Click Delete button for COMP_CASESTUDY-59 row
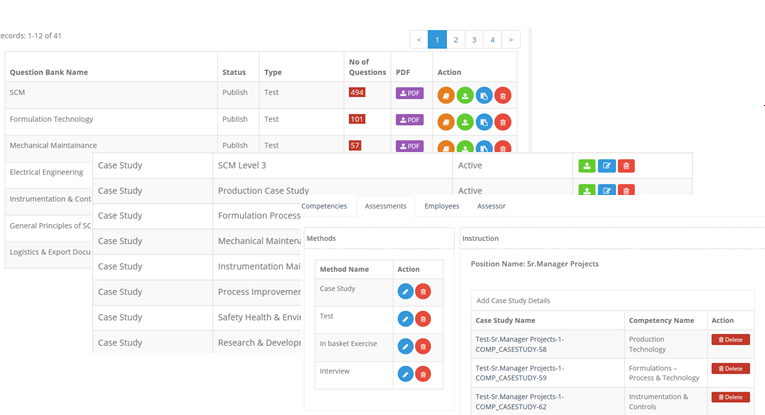765x415 pixels. point(730,369)
